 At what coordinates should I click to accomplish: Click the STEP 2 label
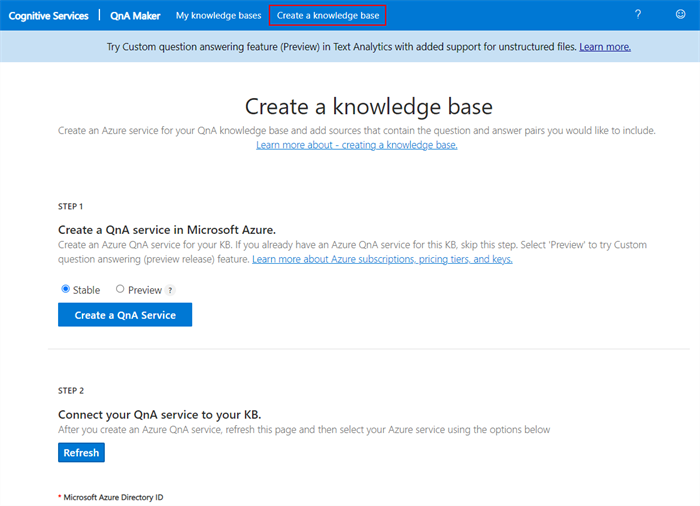[x=71, y=391]
